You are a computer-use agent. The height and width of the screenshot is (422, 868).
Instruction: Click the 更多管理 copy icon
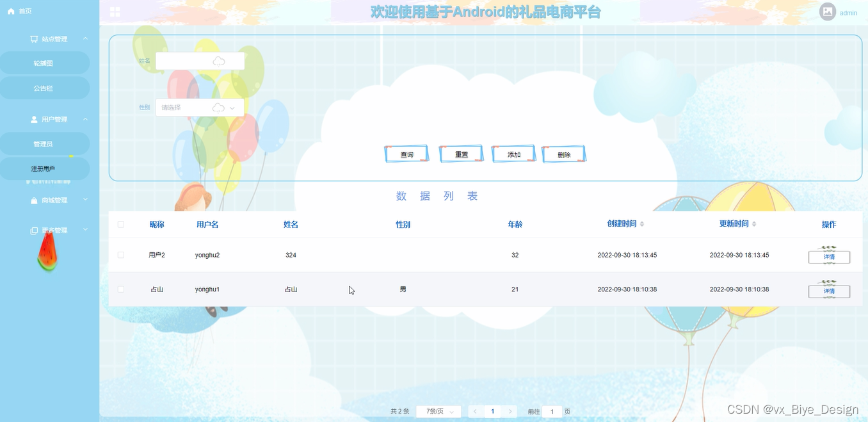tap(34, 231)
